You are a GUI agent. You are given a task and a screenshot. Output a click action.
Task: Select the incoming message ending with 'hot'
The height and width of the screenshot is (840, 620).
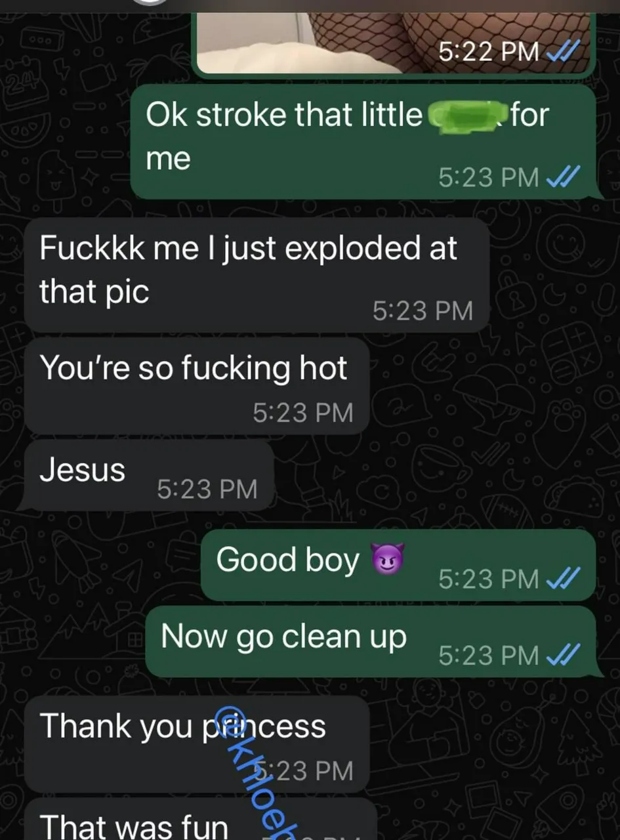196,386
